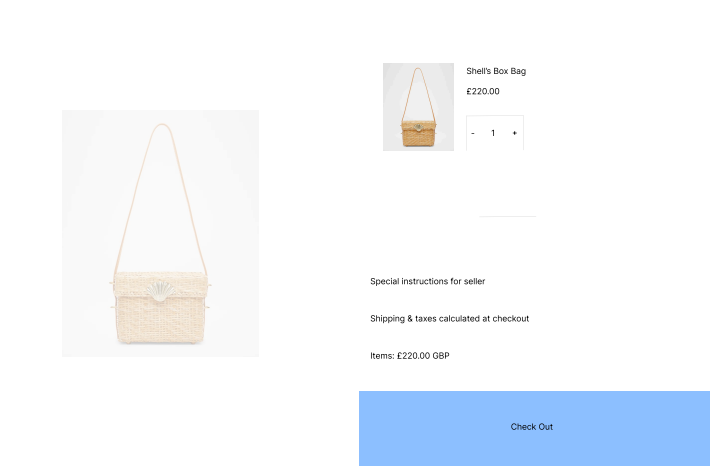Click the woven basket body of the large bag image
The image size is (710, 466).
click(x=160, y=312)
